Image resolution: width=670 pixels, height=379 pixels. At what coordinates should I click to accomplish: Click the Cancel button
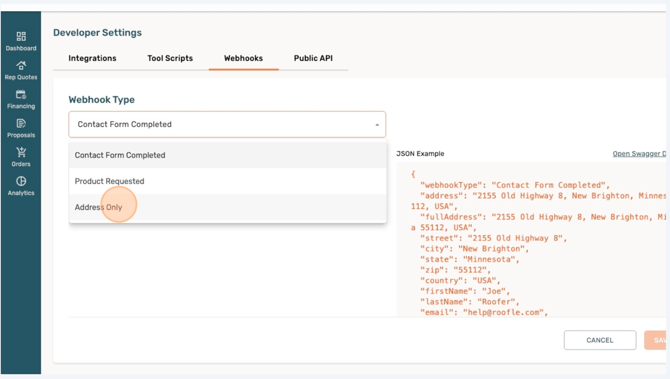pyautogui.click(x=600, y=340)
